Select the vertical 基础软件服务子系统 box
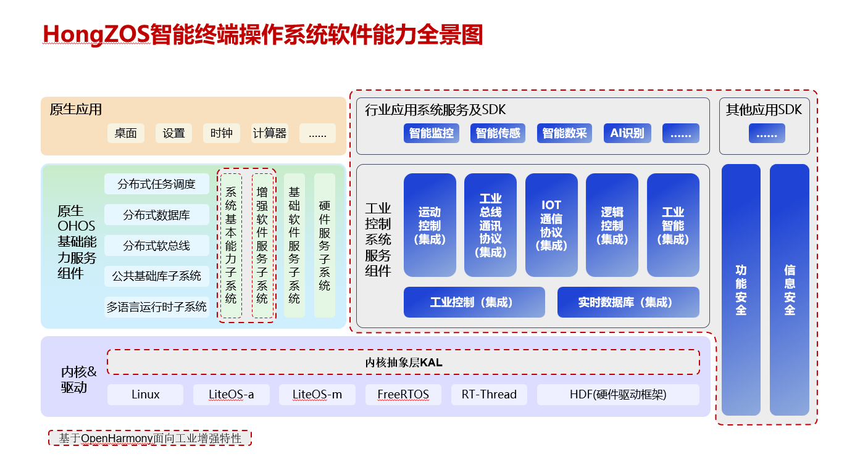The height and width of the screenshot is (465, 868). [294, 245]
